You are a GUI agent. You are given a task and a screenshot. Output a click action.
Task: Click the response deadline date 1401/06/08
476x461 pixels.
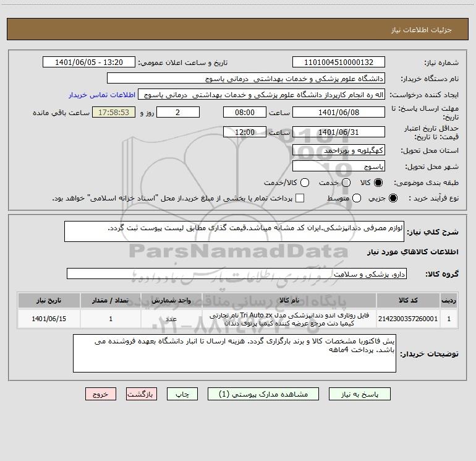(339, 112)
